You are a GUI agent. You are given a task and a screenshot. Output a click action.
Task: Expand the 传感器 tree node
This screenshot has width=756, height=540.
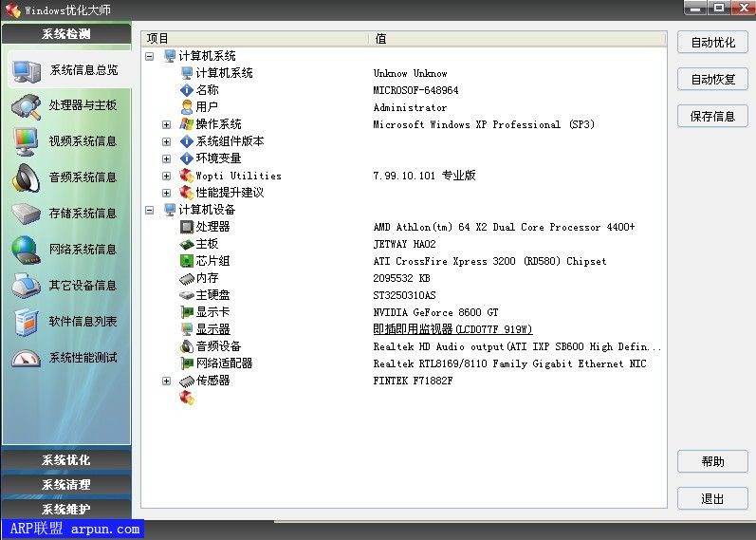tap(167, 381)
